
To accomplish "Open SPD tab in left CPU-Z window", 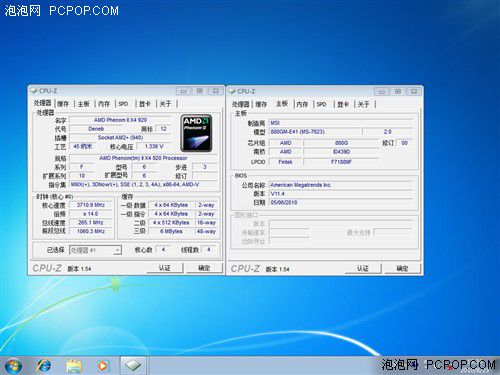I will [123, 104].
